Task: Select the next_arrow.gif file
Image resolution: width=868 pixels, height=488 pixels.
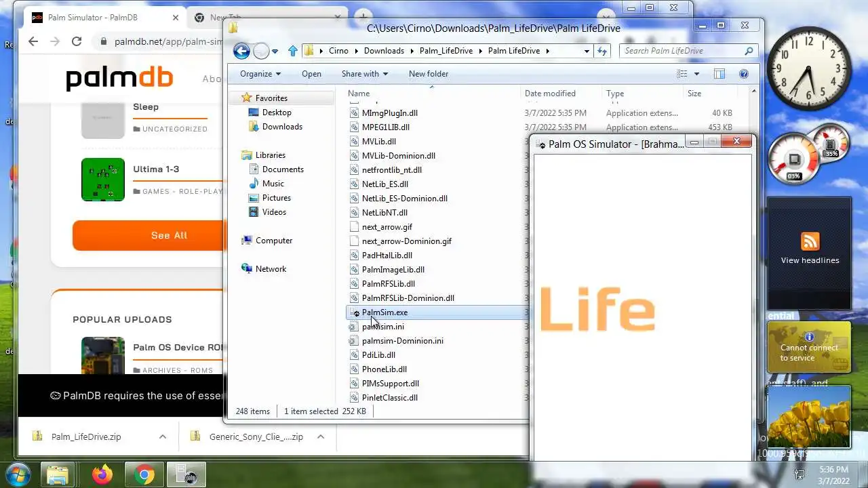Action: tap(387, 227)
